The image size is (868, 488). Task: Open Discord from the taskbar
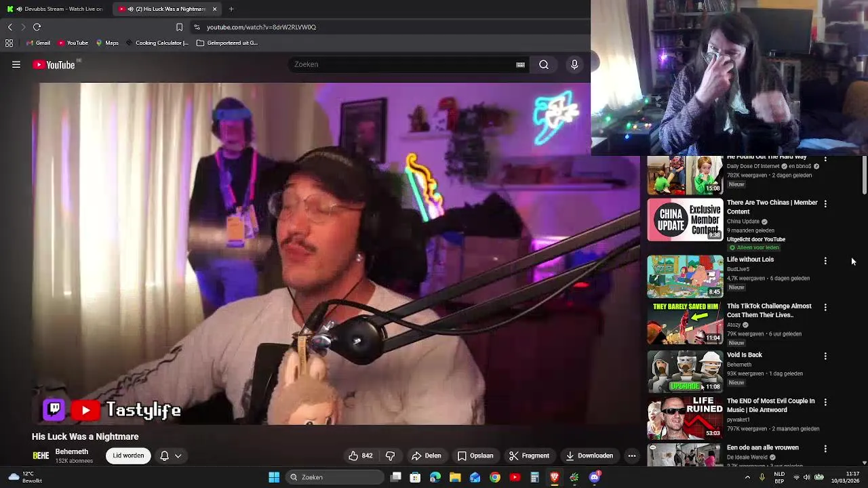(595, 477)
